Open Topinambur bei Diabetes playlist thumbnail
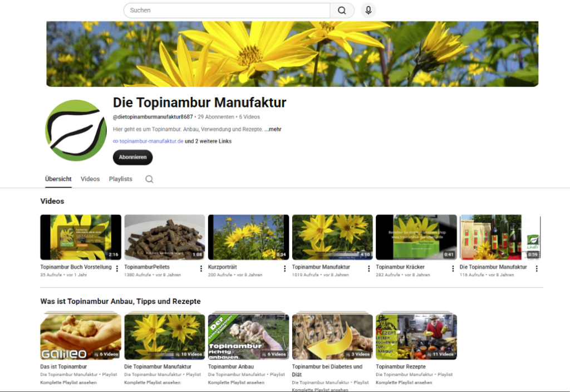Viewport: 570px width, 392px height. point(332,337)
